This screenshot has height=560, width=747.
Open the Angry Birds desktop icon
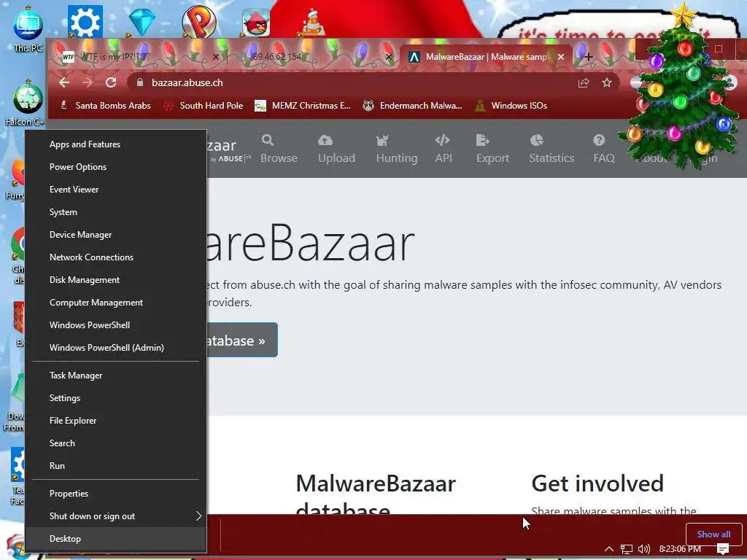(x=255, y=23)
